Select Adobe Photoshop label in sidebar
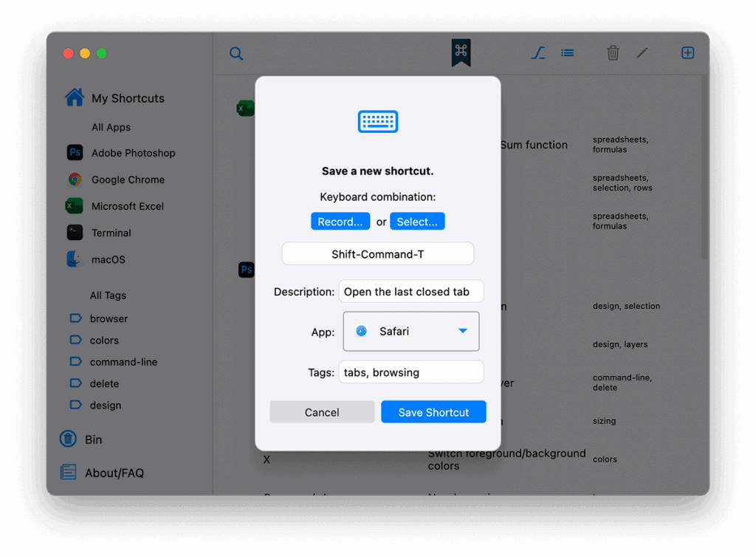Screen dimensions: 756x557 (134, 153)
